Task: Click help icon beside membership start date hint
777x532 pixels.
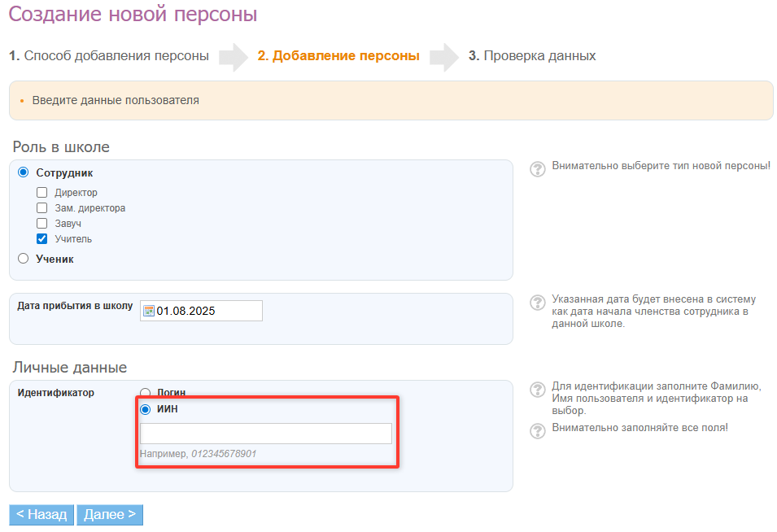Action: point(537,303)
